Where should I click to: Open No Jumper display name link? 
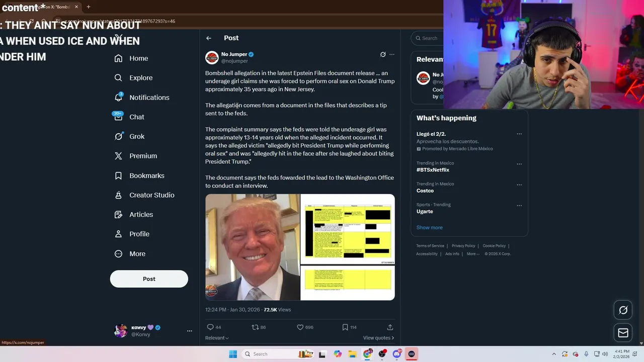click(234, 54)
